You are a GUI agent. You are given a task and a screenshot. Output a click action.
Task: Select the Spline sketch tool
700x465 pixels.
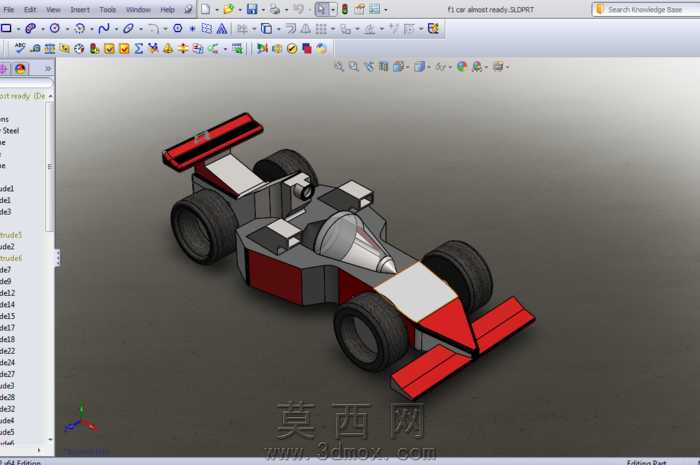(x=104, y=29)
